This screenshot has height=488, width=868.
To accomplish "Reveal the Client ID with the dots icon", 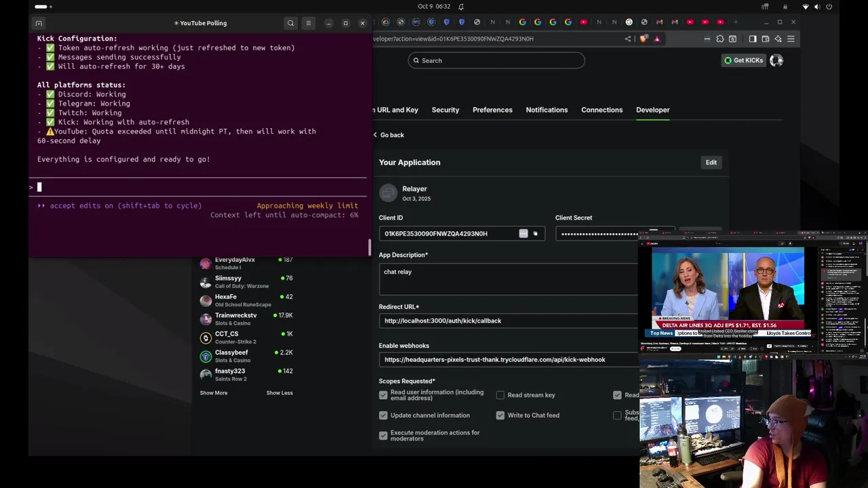I will click(524, 234).
